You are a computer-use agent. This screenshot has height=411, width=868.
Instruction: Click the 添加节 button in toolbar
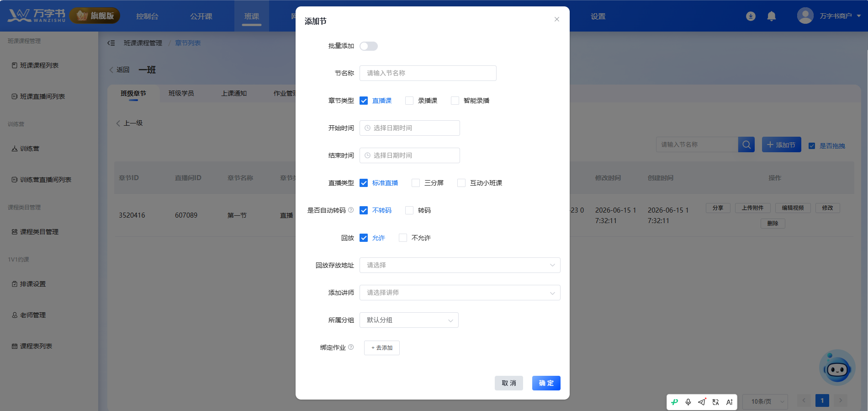(x=781, y=144)
